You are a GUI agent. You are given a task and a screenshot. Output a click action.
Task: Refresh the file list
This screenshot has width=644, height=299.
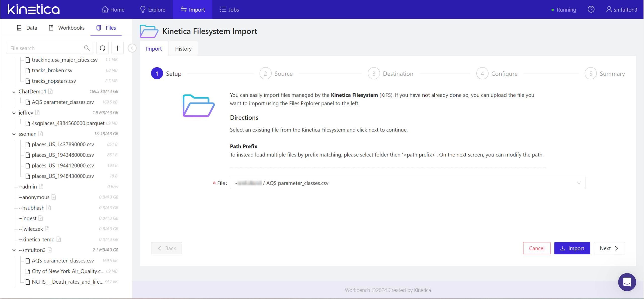pos(102,48)
